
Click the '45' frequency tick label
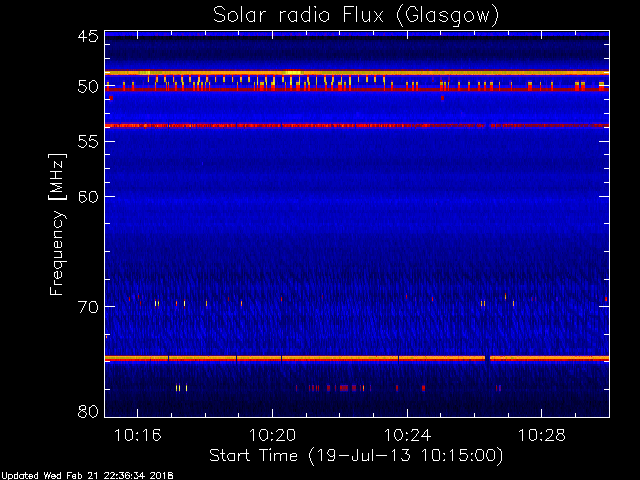tap(88, 36)
